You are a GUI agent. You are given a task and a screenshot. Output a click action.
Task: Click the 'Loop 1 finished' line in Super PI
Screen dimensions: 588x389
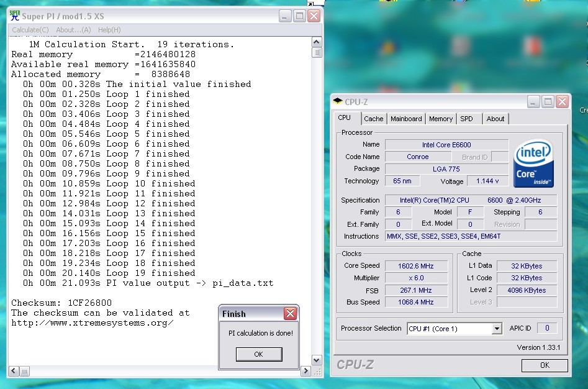[106, 94]
